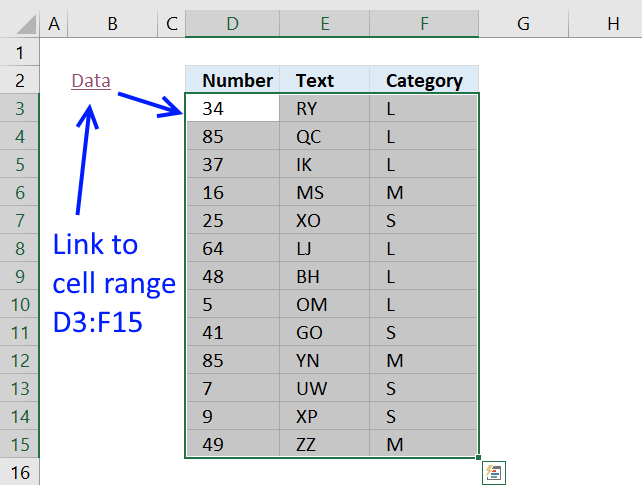The height and width of the screenshot is (485, 642).
Task: Select column D header
Action: tap(233, 24)
